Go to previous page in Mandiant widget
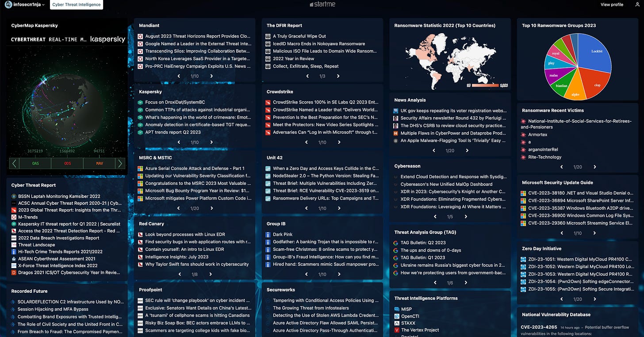The image size is (644, 337). point(179,76)
